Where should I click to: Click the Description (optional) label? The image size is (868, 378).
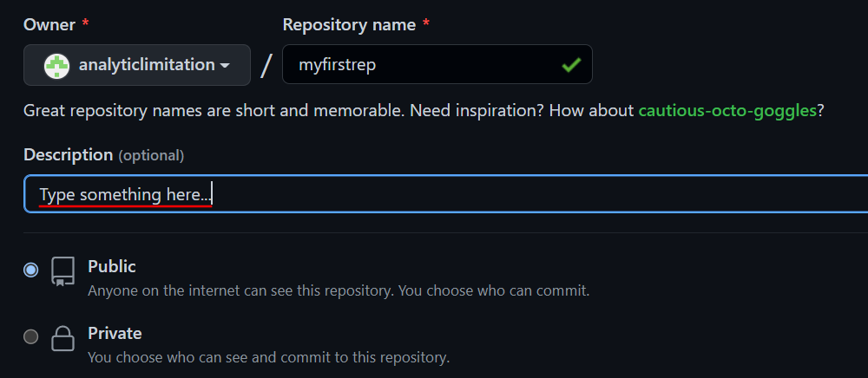(103, 155)
